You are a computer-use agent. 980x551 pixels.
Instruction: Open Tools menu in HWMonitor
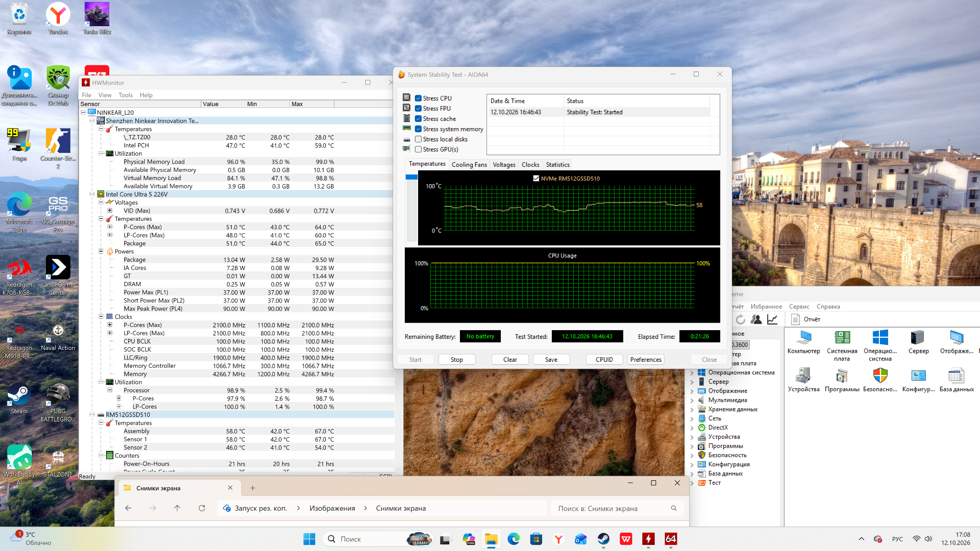[125, 95]
